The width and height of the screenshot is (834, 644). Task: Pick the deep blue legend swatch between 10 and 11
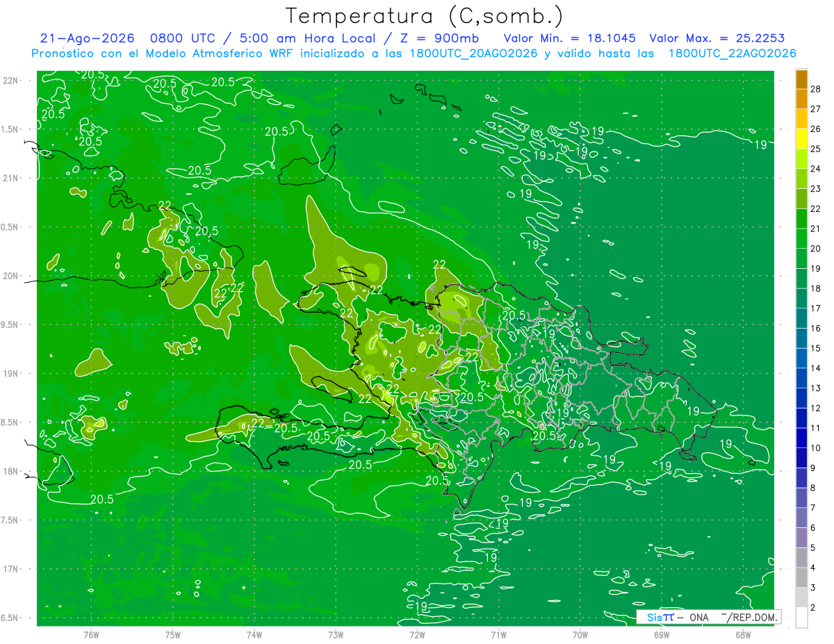pyautogui.click(x=801, y=438)
